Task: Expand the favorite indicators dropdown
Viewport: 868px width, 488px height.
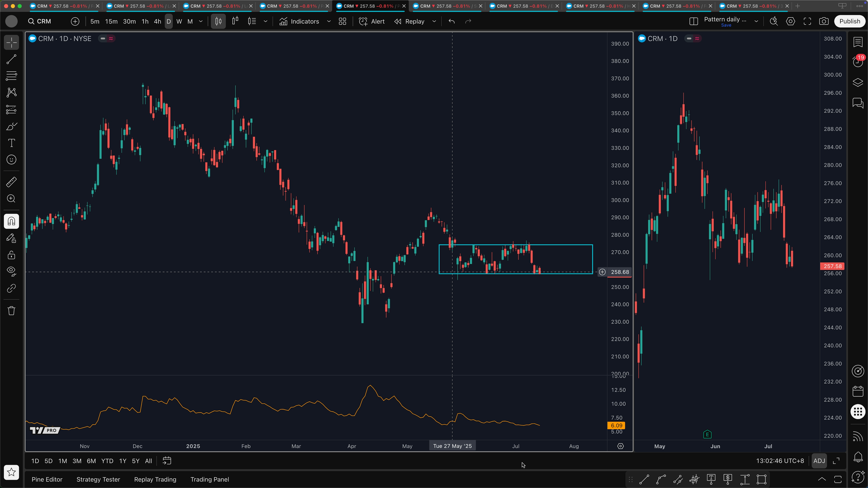Action: [x=329, y=21]
